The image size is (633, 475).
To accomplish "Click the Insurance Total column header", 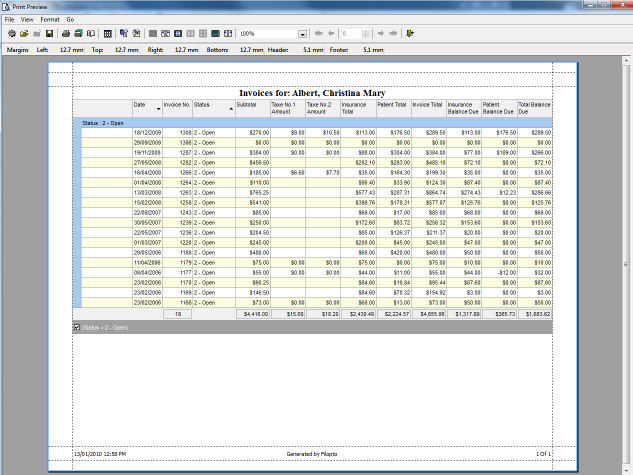I will (358, 109).
